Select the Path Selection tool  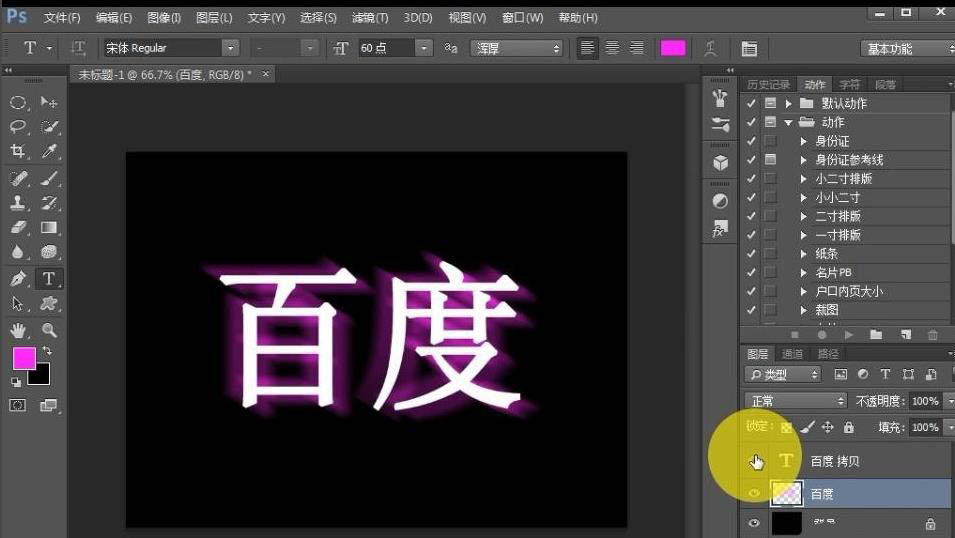click(18, 303)
